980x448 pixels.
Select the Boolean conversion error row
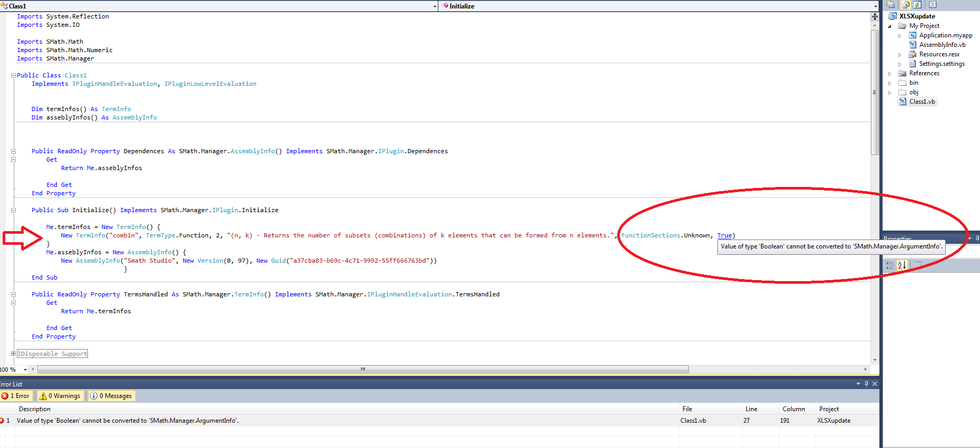click(127, 421)
